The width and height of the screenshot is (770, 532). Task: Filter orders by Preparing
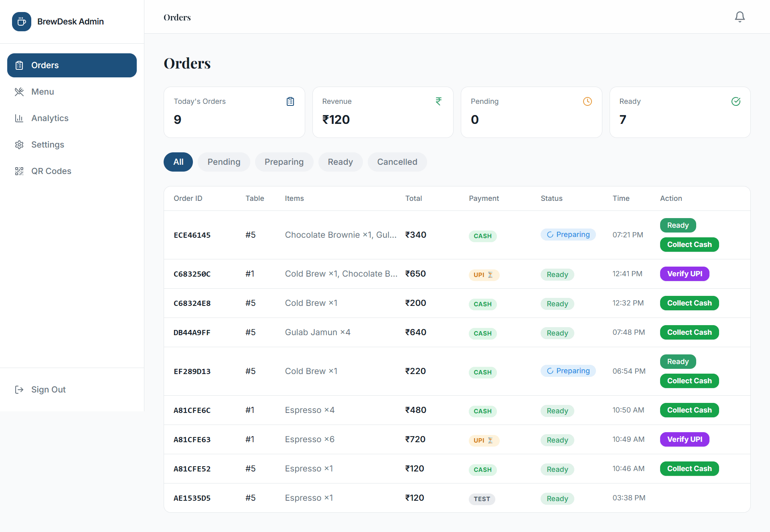point(284,162)
